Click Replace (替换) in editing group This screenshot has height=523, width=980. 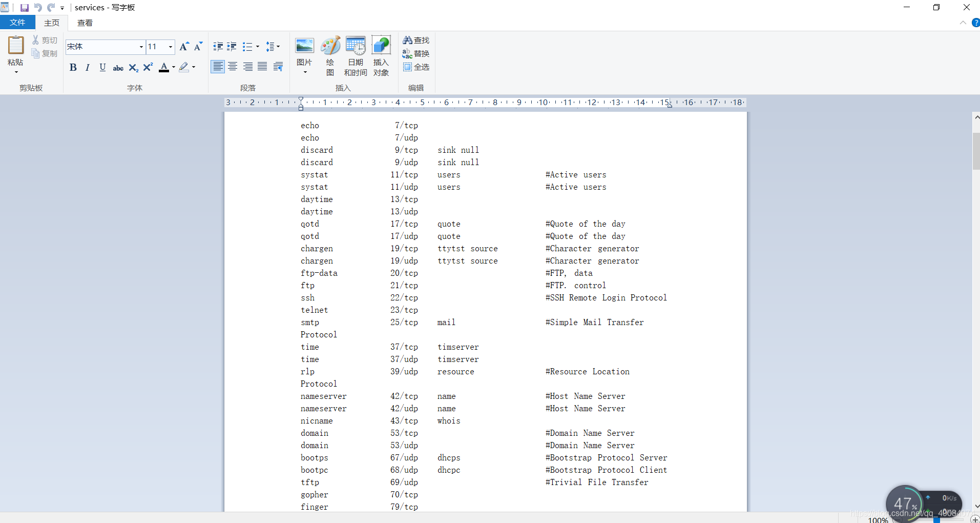point(416,53)
